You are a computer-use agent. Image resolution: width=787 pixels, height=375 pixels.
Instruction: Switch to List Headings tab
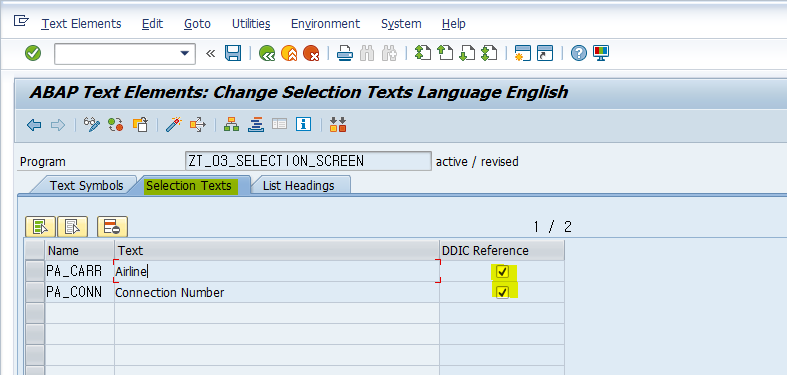click(x=299, y=185)
